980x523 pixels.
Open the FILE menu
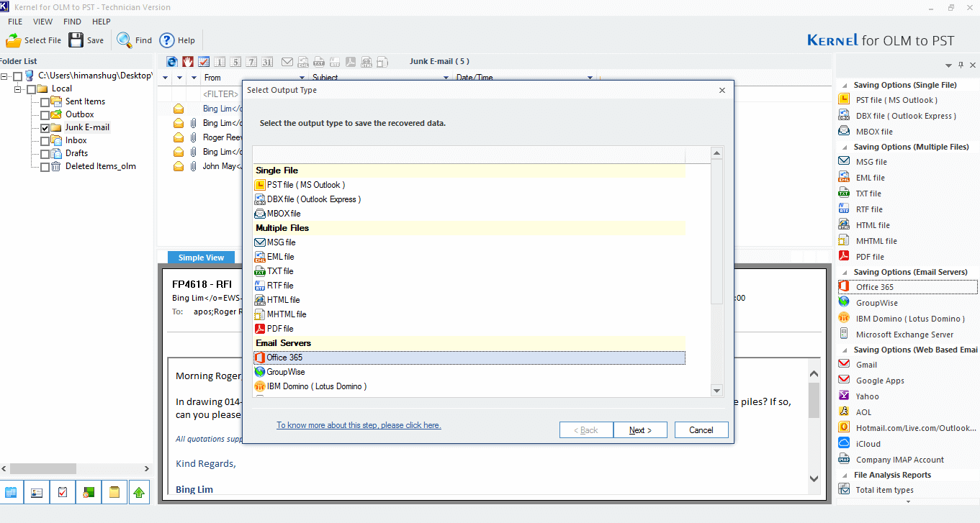click(15, 22)
